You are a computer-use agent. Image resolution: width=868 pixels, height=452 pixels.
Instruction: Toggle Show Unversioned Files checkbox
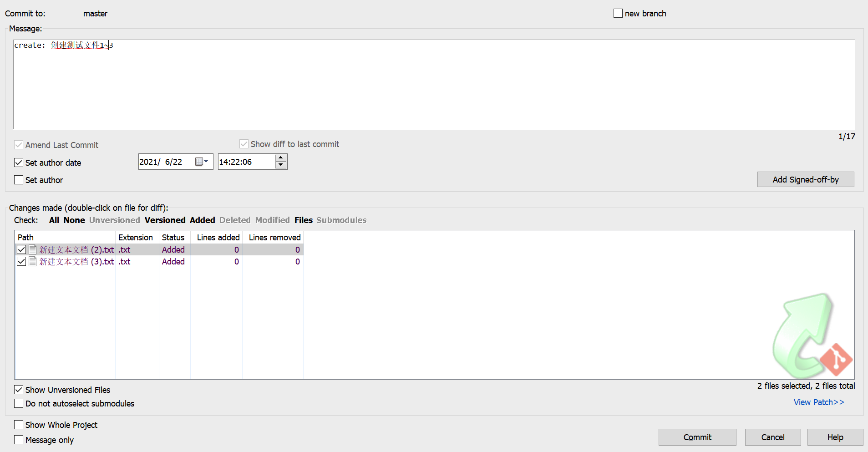[x=19, y=390]
